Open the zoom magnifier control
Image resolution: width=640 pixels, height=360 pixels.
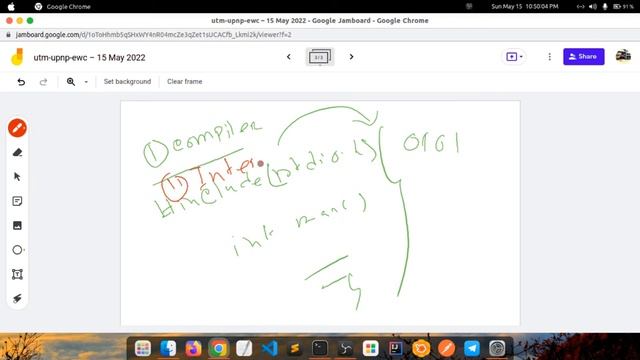pos(71,82)
